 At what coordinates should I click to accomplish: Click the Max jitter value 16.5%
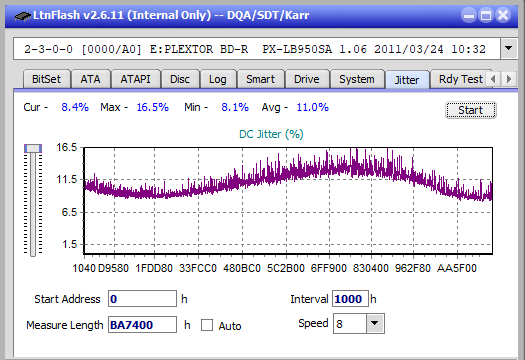pyautogui.click(x=153, y=107)
